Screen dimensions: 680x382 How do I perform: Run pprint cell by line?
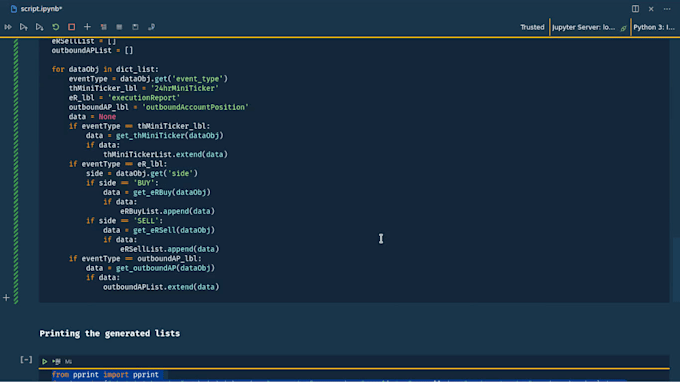point(56,361)
